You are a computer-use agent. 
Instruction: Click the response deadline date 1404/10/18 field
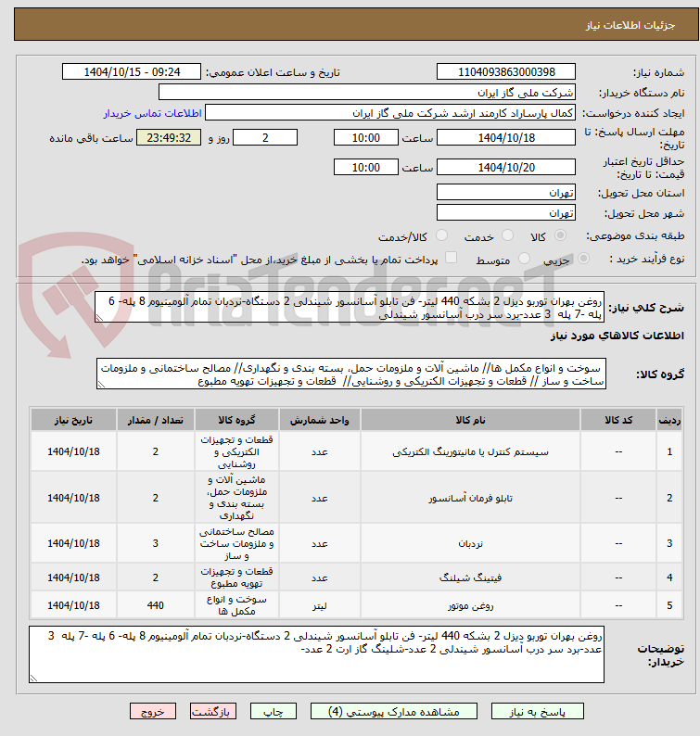(x=506, y=137)
